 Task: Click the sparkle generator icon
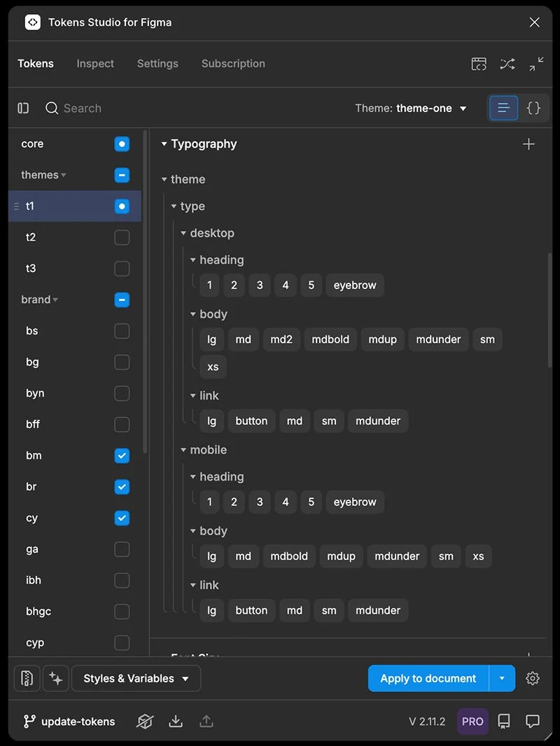click(56, 678)
